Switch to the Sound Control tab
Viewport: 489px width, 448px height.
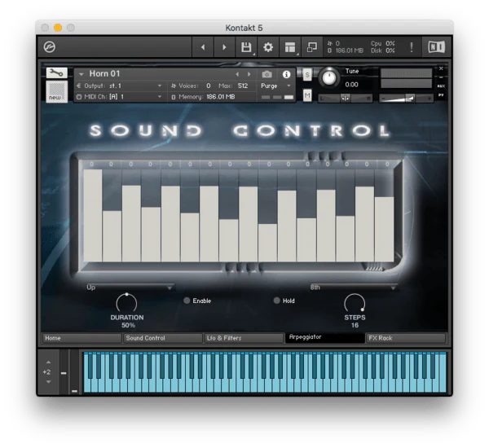tap(163, 338)
